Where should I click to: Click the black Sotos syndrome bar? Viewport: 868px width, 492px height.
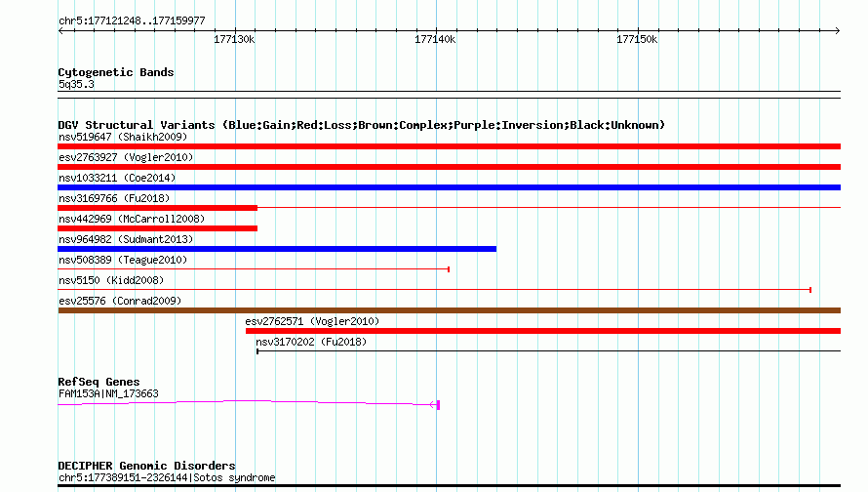449,486
